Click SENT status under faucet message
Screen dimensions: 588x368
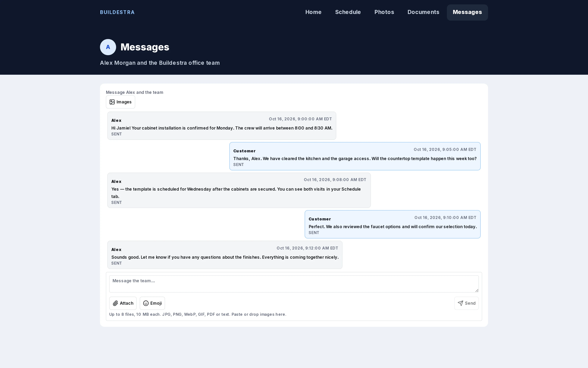pyautogui.click(x=314, y=233)
